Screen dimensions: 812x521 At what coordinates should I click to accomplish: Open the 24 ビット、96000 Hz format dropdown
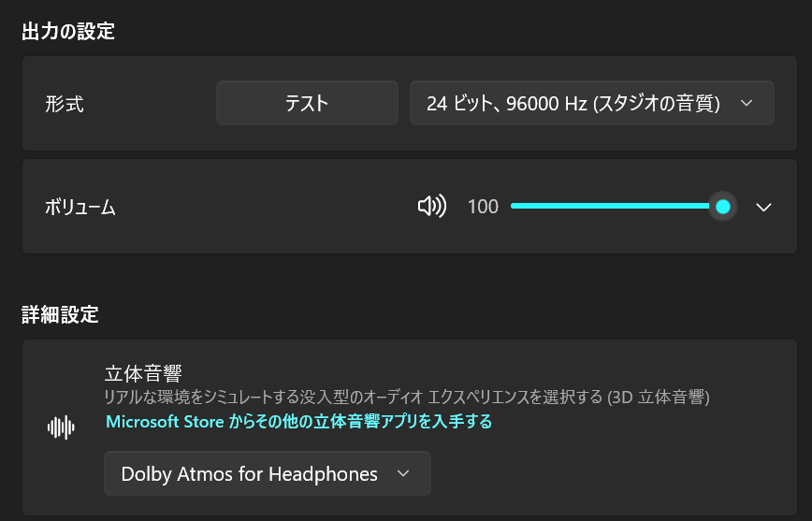pyautogui.click(x=591, y=103)
